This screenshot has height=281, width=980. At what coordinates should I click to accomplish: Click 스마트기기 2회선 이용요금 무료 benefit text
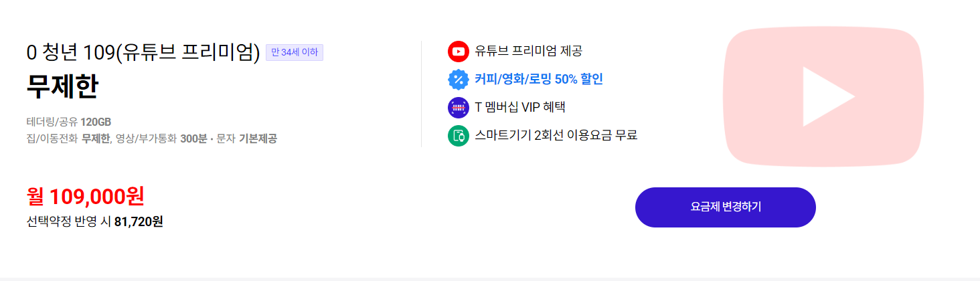click(556, 135)
